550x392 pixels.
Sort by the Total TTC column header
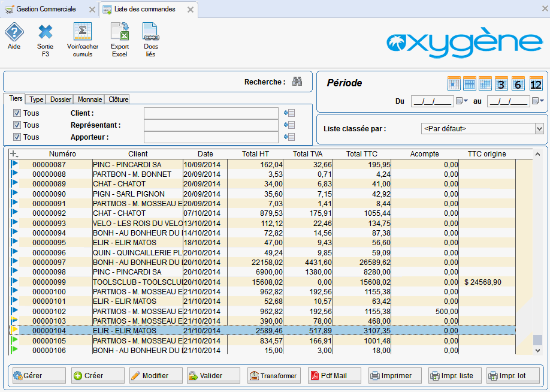pyautogui.click(x=362, y=153)
